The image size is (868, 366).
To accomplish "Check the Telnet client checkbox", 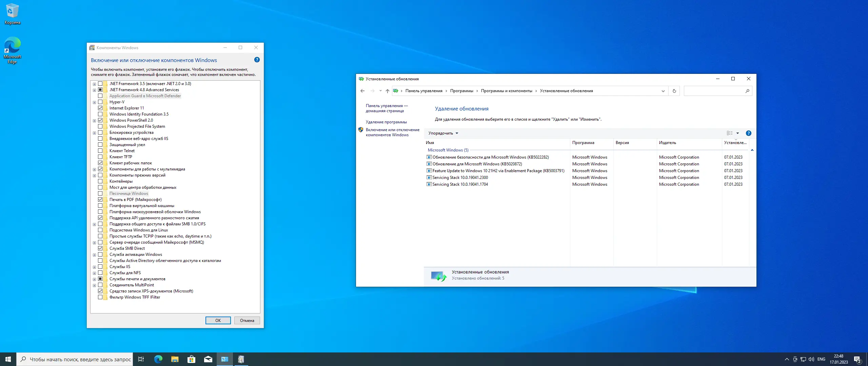I will pyautogui.click(x=100, y=151).
